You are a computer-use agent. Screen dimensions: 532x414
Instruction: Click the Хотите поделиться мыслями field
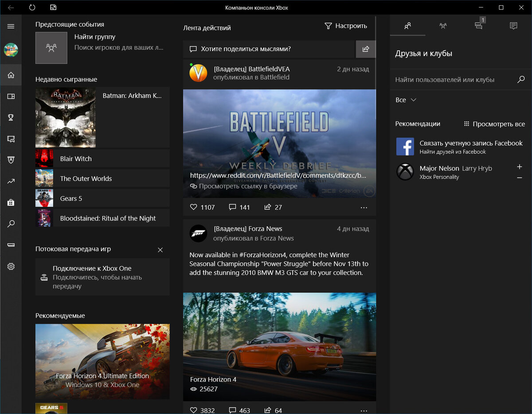click(270, 49)
